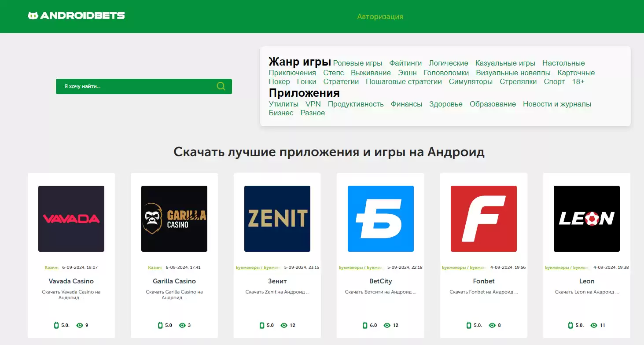
Task: Select the Казуальные игры genre
Action: (505, 63)
